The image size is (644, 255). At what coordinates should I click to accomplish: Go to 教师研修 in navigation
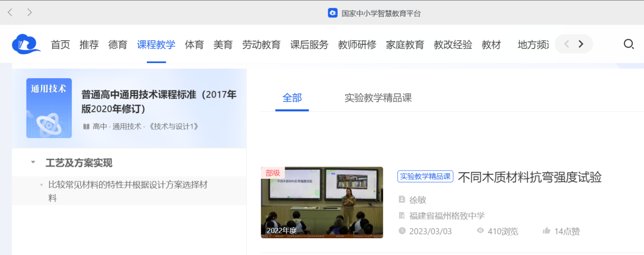(x=357, y=45)
